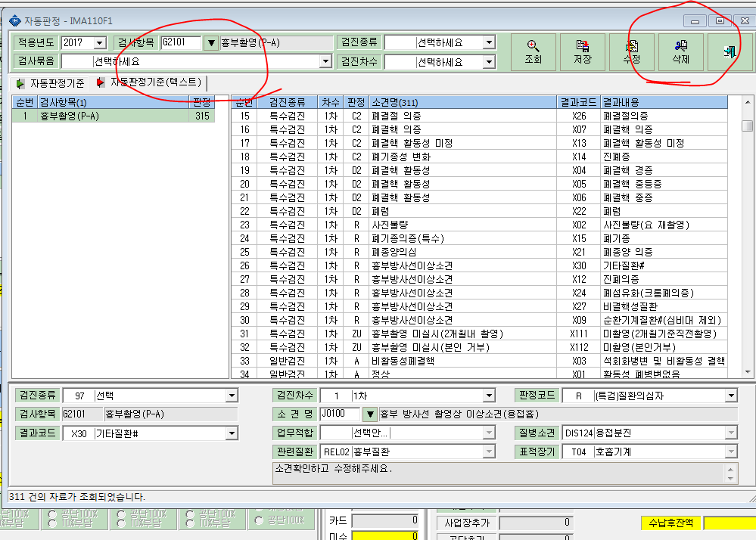Screen dimensions: 756x540
Task: Click the 저장 save toolbar icon
Action: [583, 52]
